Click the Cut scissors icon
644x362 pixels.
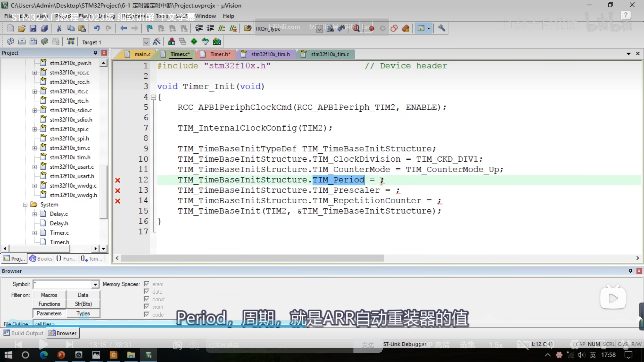(x=59, y=28)
